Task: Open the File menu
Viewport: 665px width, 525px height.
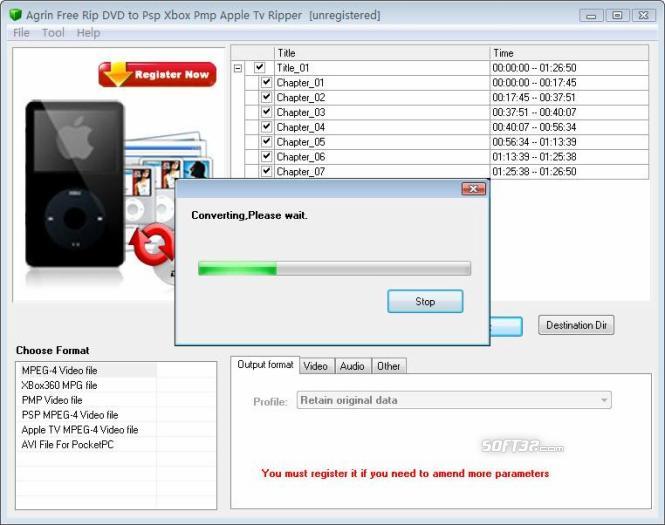Action: click(x=21, y=33)
